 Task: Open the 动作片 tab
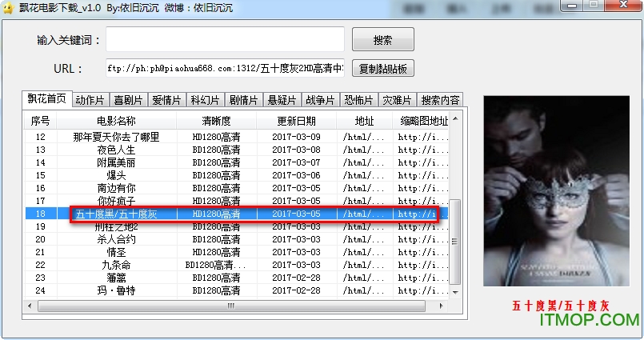(90, 100)
